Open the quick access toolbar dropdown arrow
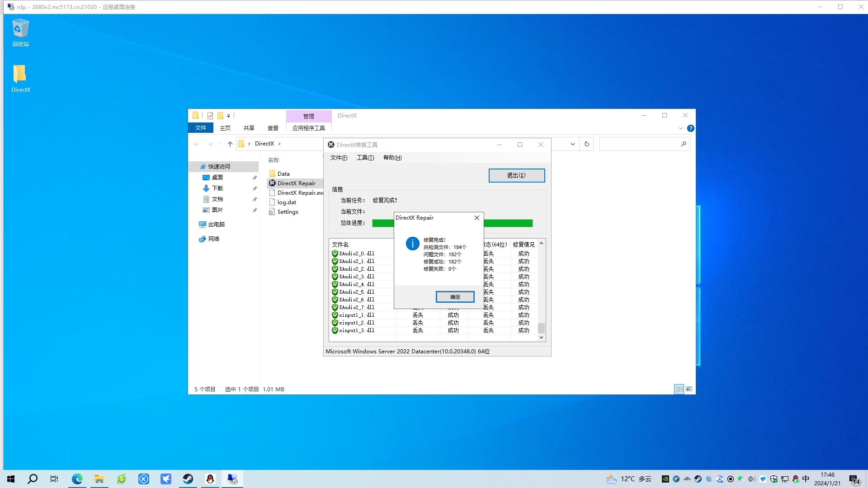Viewport: 868px width, 488px height. pyautogui.click(x=228, y=116)
